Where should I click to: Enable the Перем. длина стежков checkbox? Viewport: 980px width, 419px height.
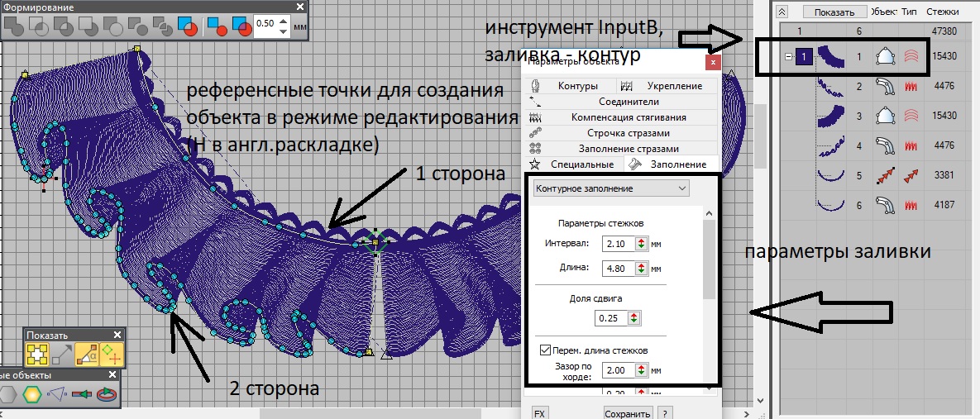pyautogui.click(x=544, y=350)
